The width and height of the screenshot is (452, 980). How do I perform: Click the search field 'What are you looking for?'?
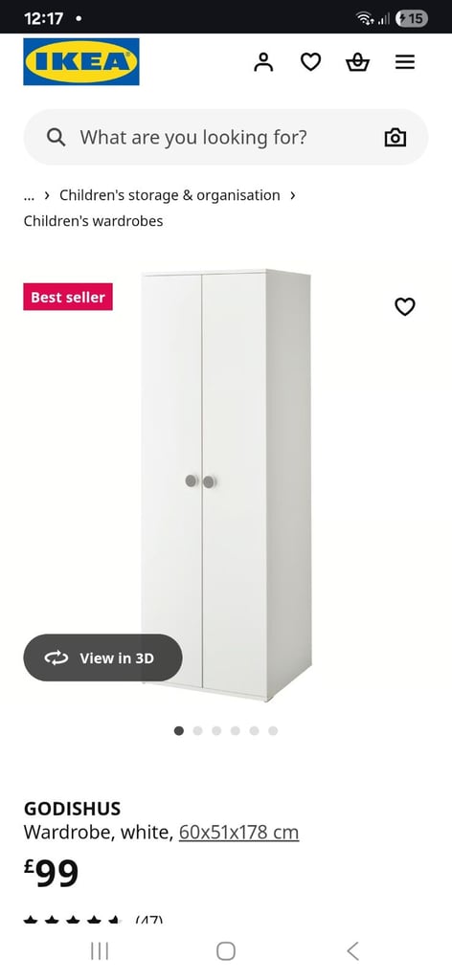click(226, 137)
